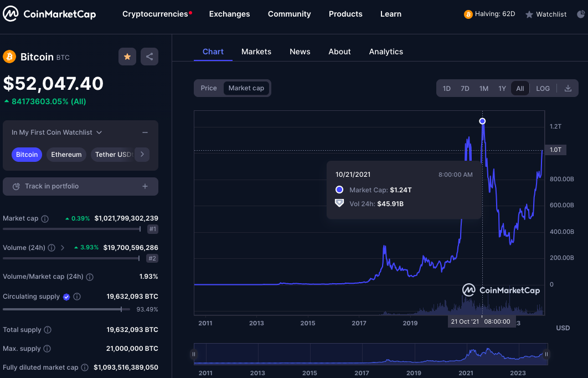This screenshot has width=588, height=378.
Task: Switch to the News tab
Action: (x=300, y=52)
